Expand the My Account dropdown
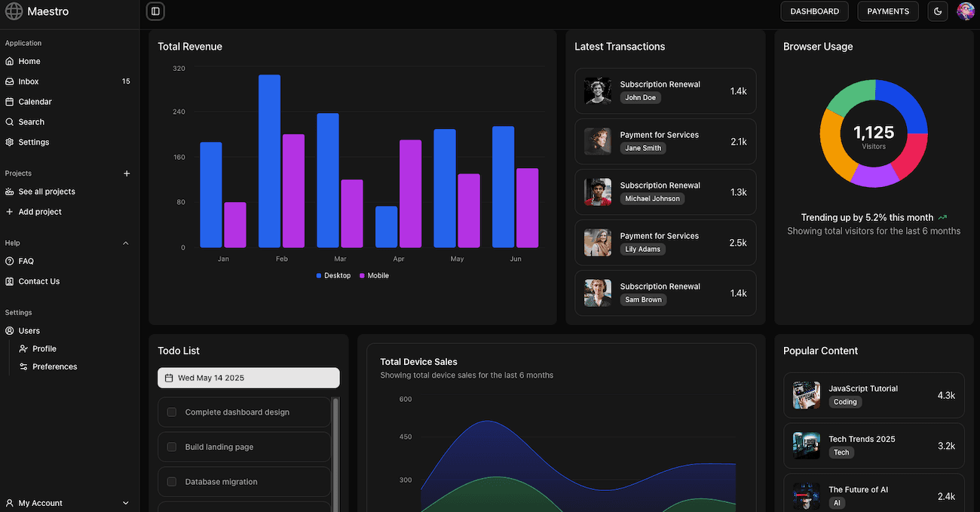This screenshot has width=980, height=512. pyautogui.click(x=126, y=503)
